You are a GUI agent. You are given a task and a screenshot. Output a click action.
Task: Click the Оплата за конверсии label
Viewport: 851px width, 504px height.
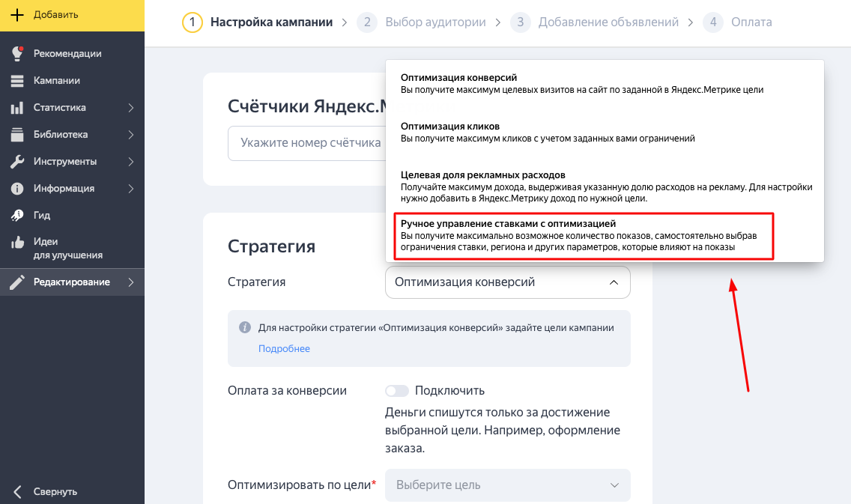tap(287, 391)
